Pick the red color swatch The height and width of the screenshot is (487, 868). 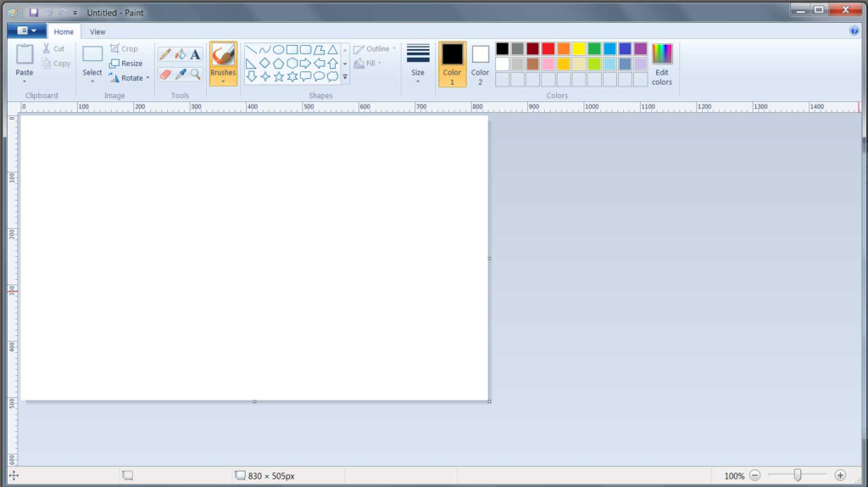tap(548, 48)
